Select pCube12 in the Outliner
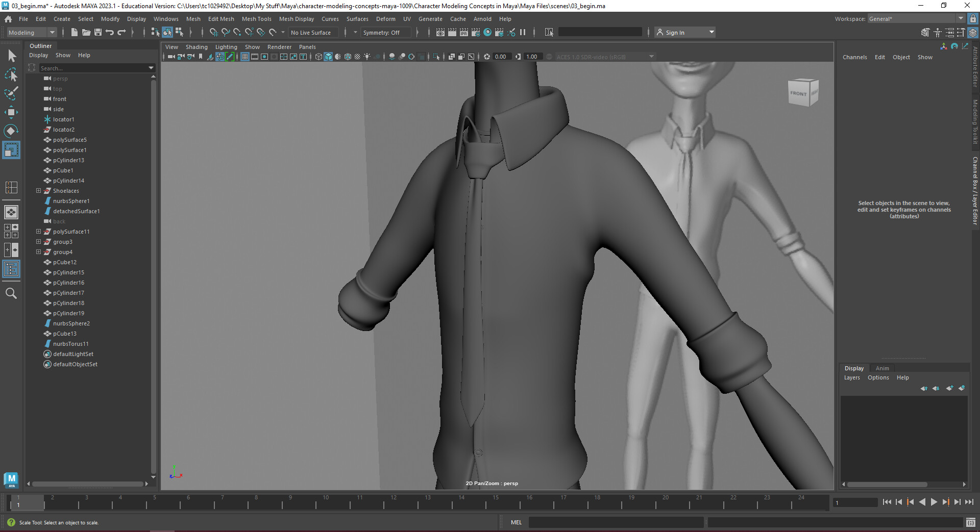Viewport: 980px width, 532px height. click(64, 262)
